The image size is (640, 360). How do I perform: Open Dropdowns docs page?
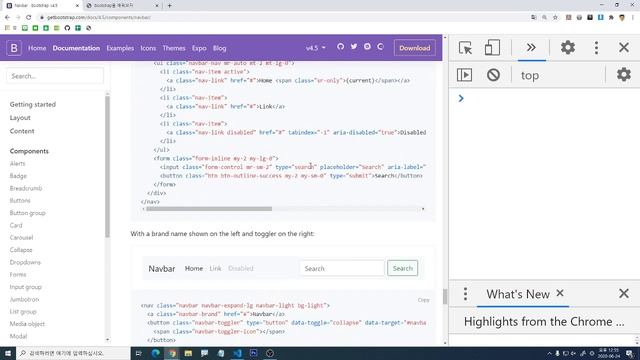coord(25,262)
